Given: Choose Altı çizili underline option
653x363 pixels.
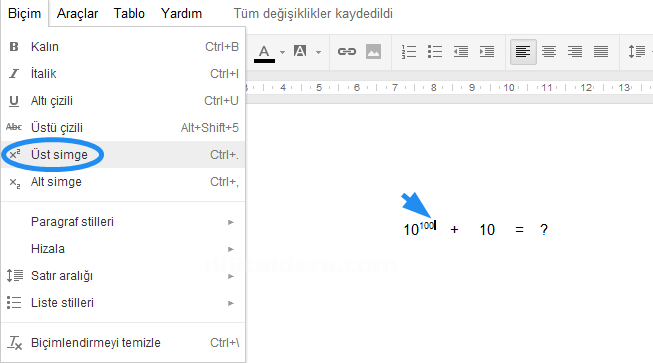Looking at the screenshot, I should 123,101.
